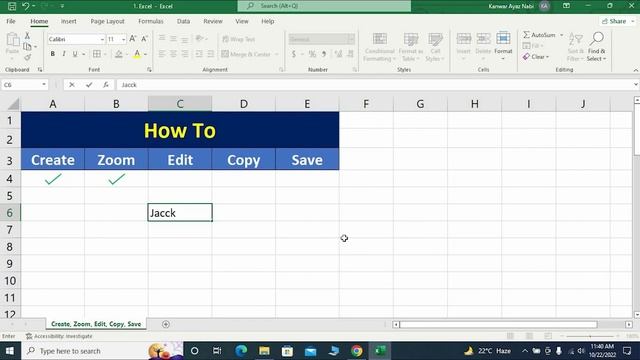640x360 pixels.
Task: Click cell C6 containing Jacck
Action: (x=180, y=213)
